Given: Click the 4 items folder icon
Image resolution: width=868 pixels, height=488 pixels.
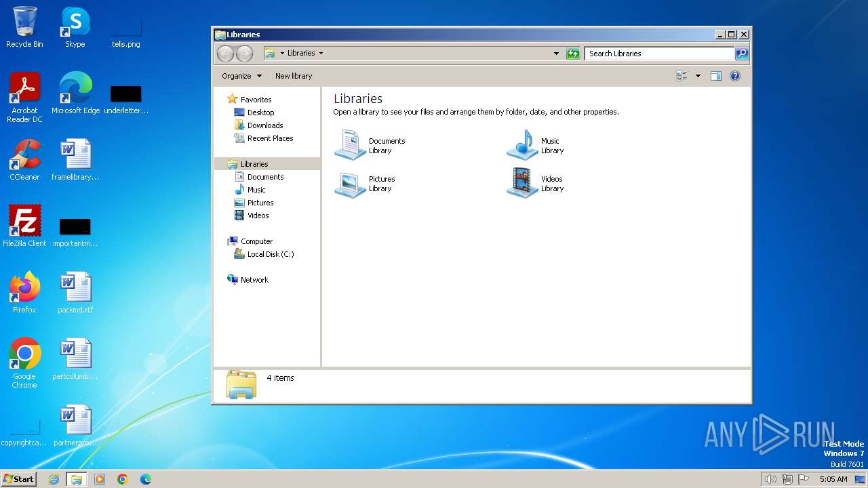Looking at the screenshot, I should click(241, 385).
